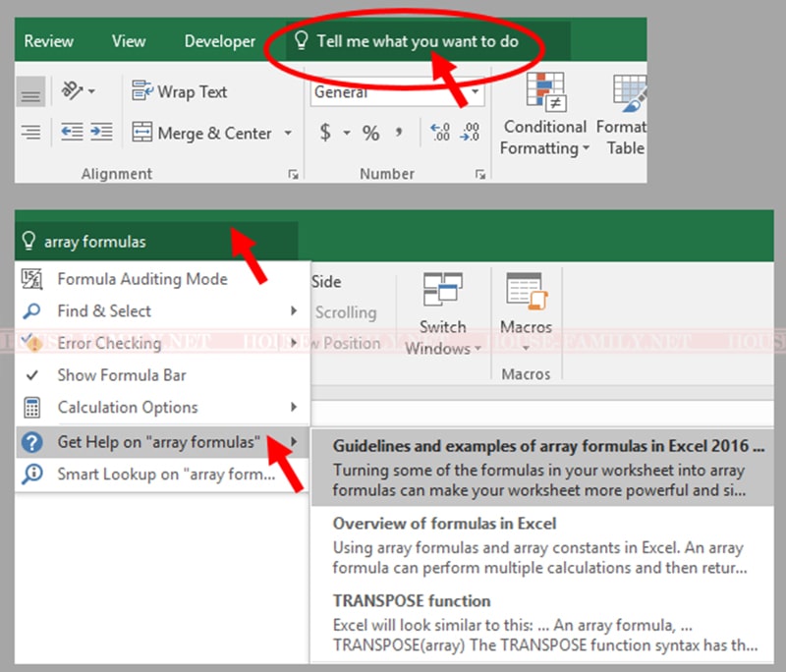This screenshot has height=672, width=786.
Task: Toggle Wrap Text
Action: click(179, 91)
